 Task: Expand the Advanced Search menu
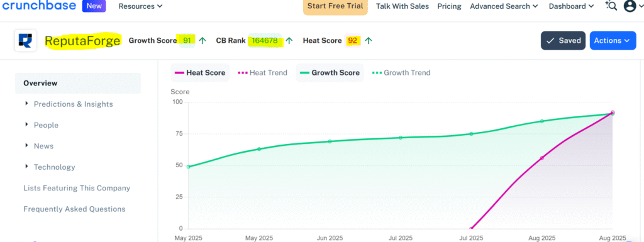504,6
